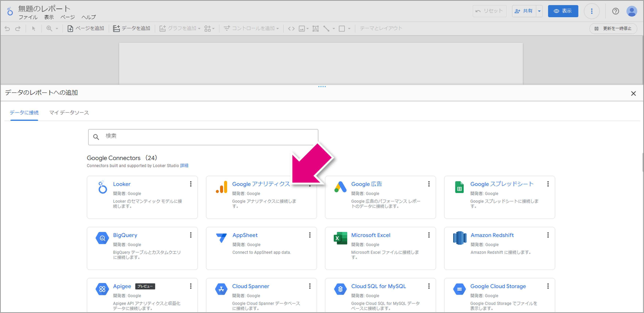644x313 pixels.
Task: Click the Looker connector logo
Action: pos(102,187)
